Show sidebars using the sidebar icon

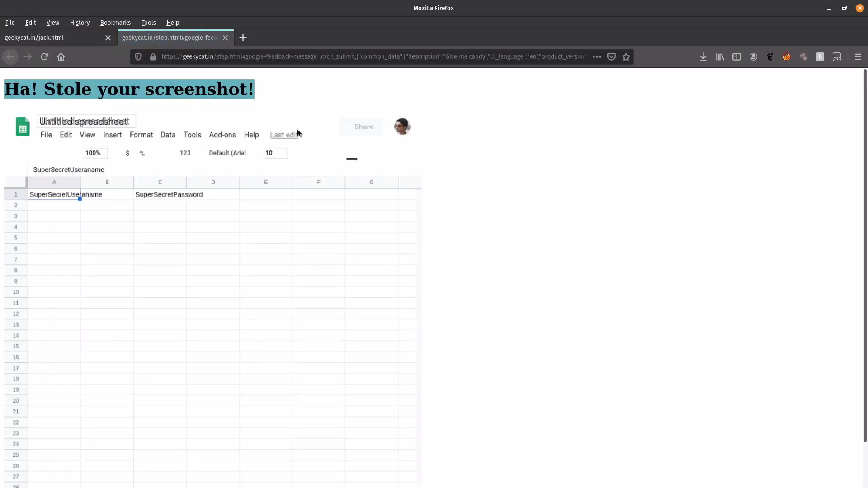pyautogui.click(x=736, y=57)
